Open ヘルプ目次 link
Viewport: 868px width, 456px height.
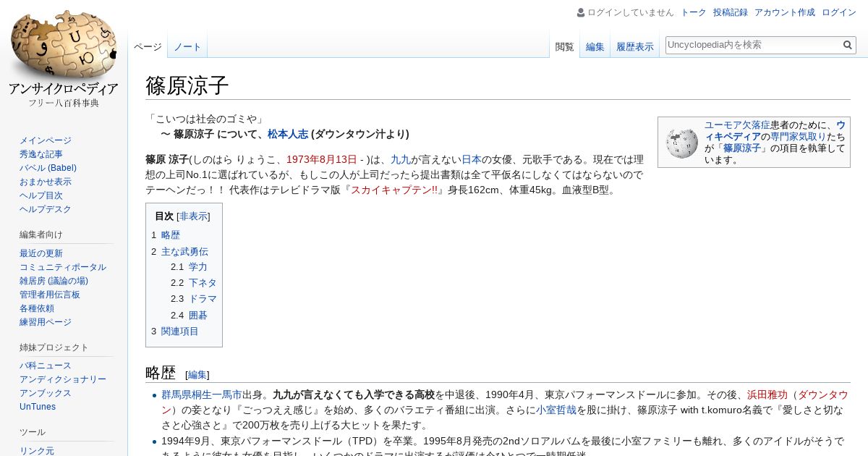41,195
